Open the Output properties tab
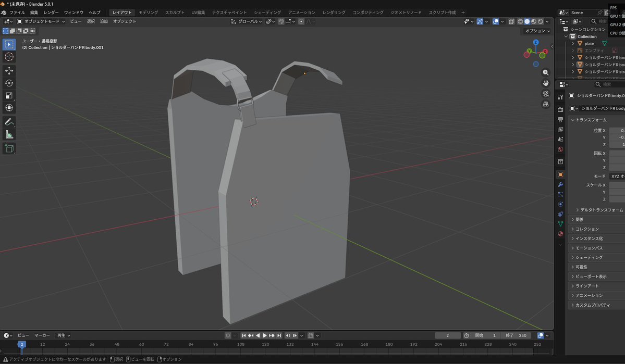 (x=560, y=119)
